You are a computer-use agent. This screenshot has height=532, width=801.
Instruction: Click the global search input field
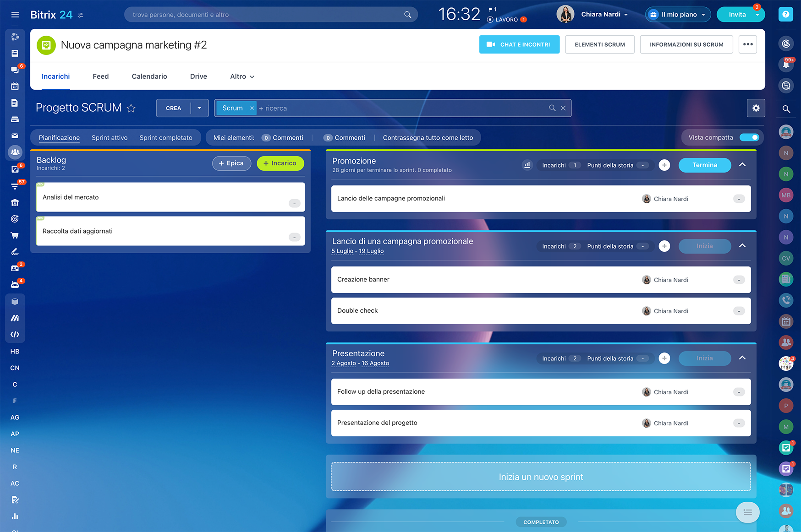coord(266,15)
